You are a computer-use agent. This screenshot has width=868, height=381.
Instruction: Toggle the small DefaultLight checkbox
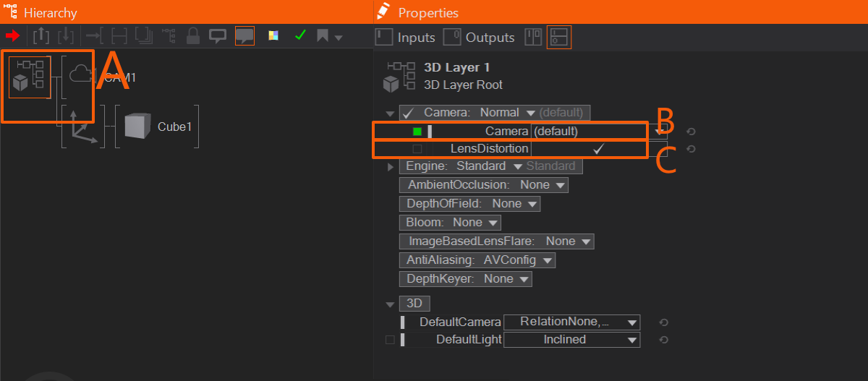390,340
